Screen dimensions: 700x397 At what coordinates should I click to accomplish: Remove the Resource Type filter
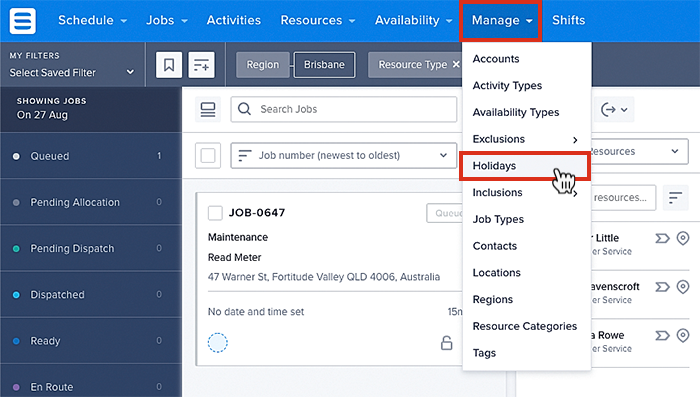point(456,65)
